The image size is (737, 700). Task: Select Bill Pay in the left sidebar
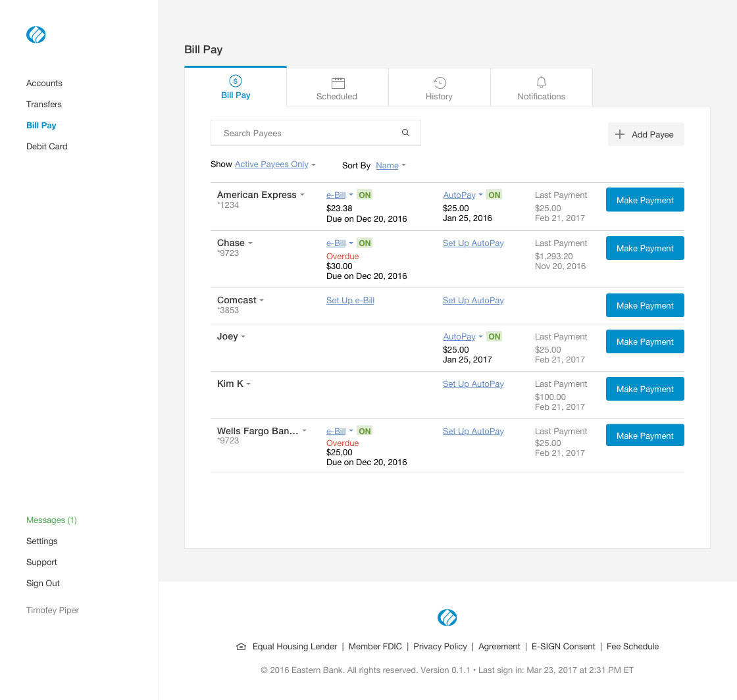[x=41, y=126]
